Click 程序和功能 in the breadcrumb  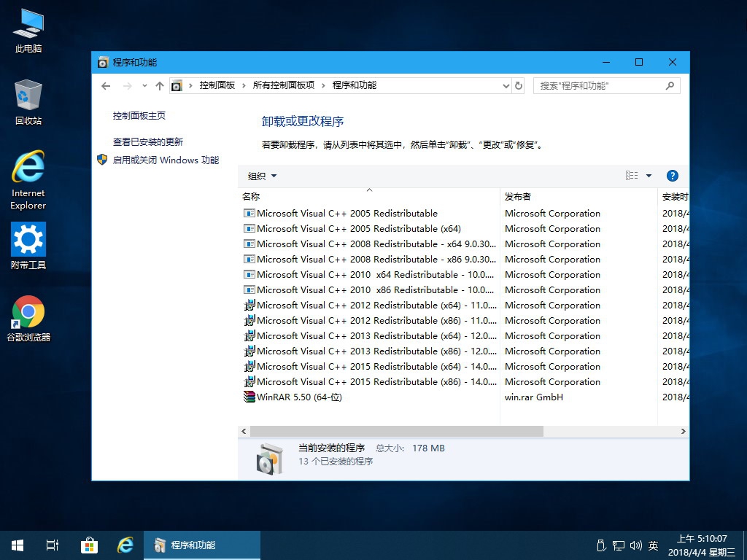click(x=355, y=85)
